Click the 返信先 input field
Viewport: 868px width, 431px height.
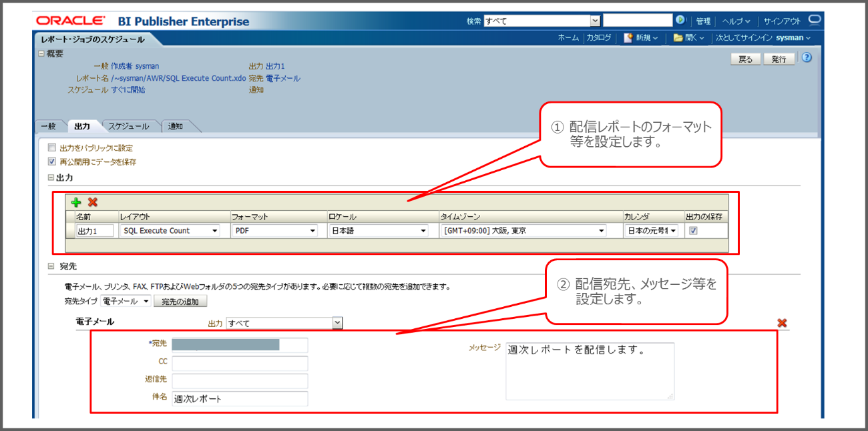[x=240, y=381]
